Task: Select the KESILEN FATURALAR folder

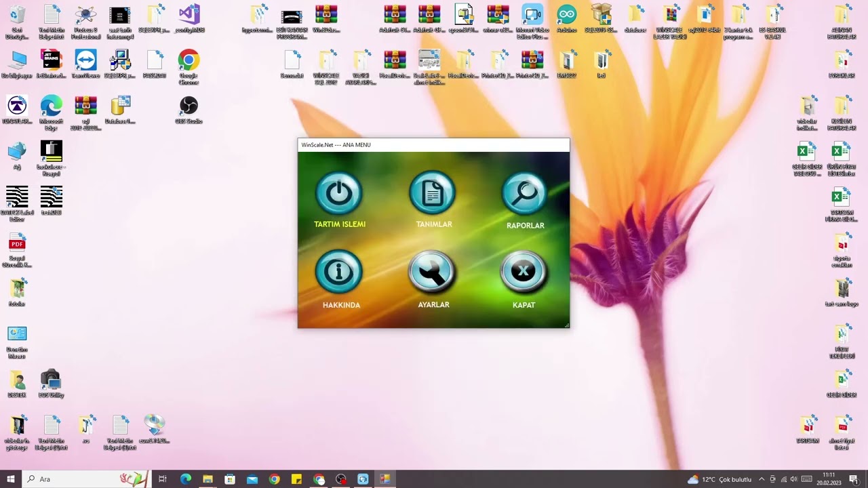Action: click(x=842, y=113)
